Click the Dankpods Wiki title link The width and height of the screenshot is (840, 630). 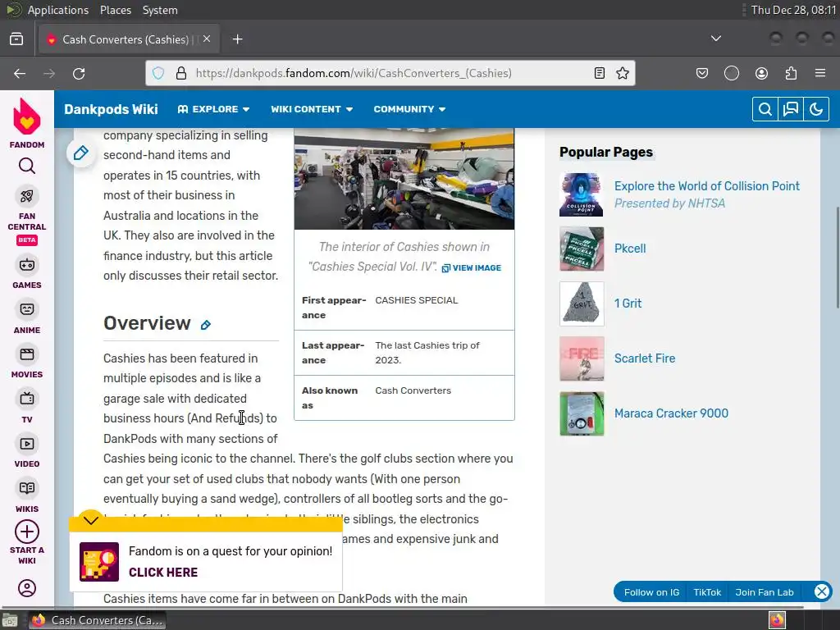pyautogui.click(x=111, y=109)
